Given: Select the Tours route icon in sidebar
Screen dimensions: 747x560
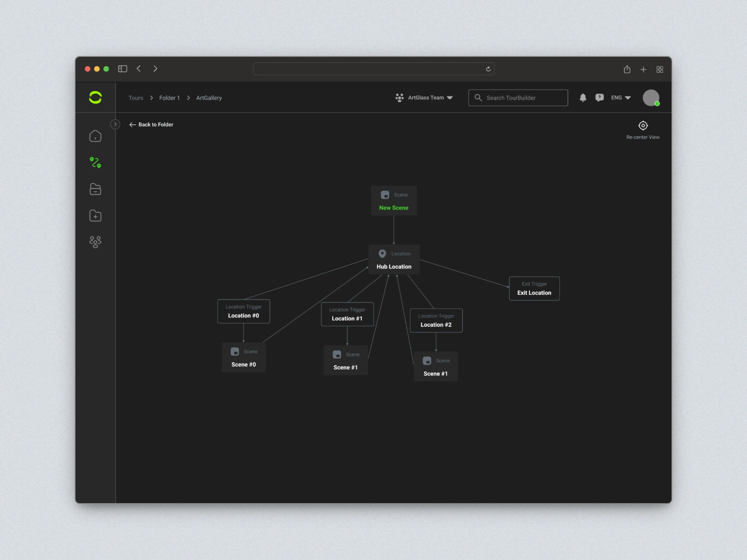Looking at the screenshot, I should (95, 162).
